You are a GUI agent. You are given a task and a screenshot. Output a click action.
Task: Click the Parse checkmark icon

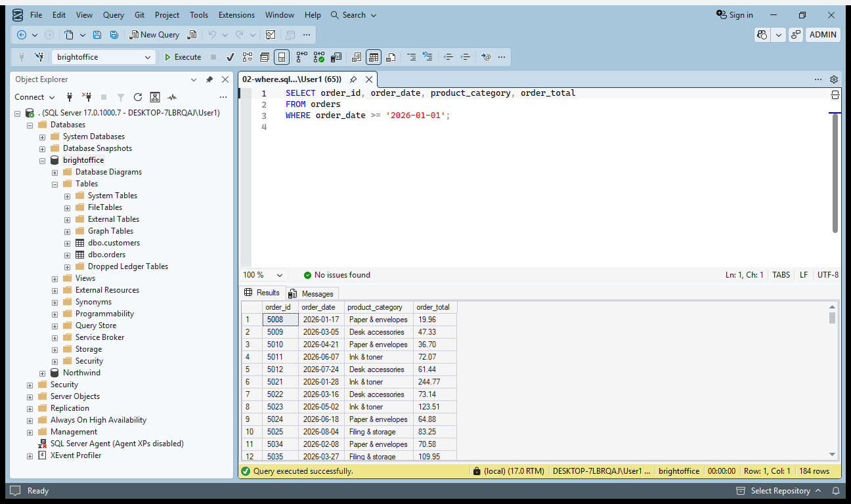[x=230, y=57]
